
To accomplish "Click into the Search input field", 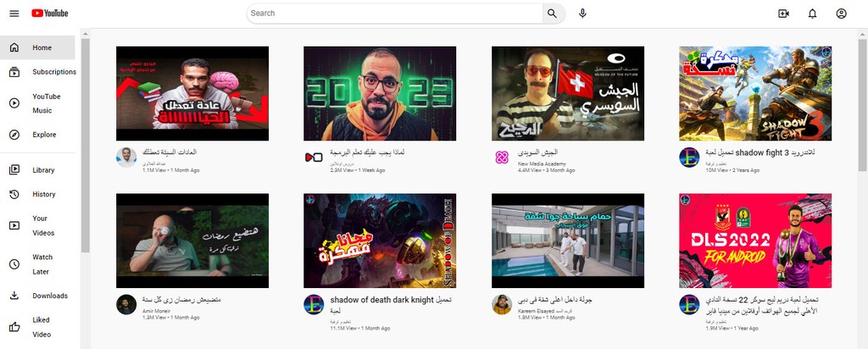I will pyautogui.click(x=395, y=14).
